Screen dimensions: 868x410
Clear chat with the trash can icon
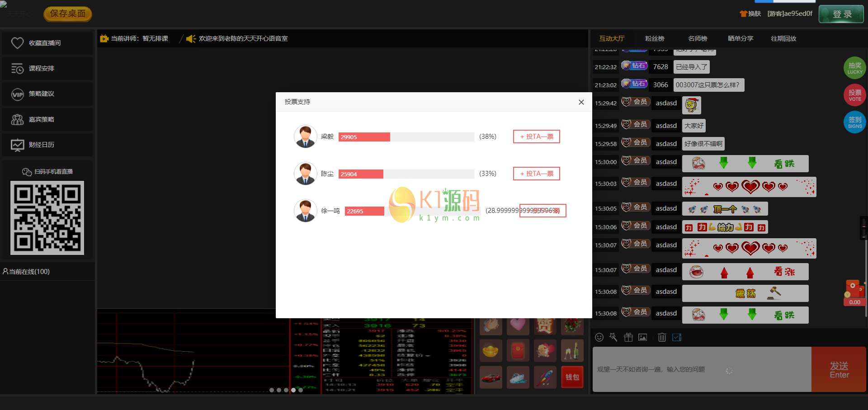click(662, 337)
